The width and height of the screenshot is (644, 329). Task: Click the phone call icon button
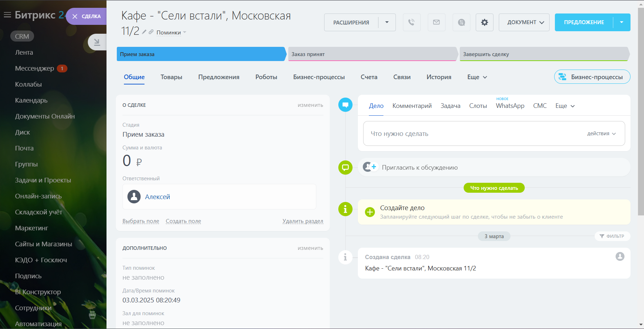(x=411, y=22)
